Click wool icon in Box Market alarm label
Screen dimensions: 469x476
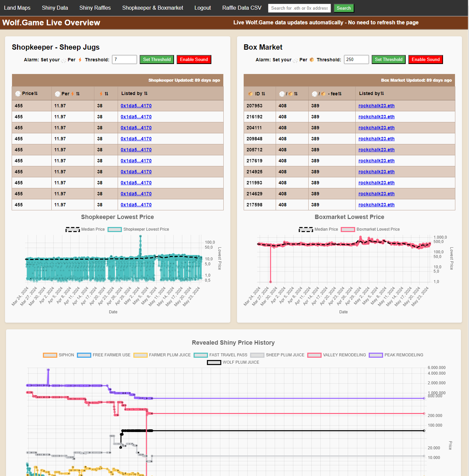click(295, 60)
